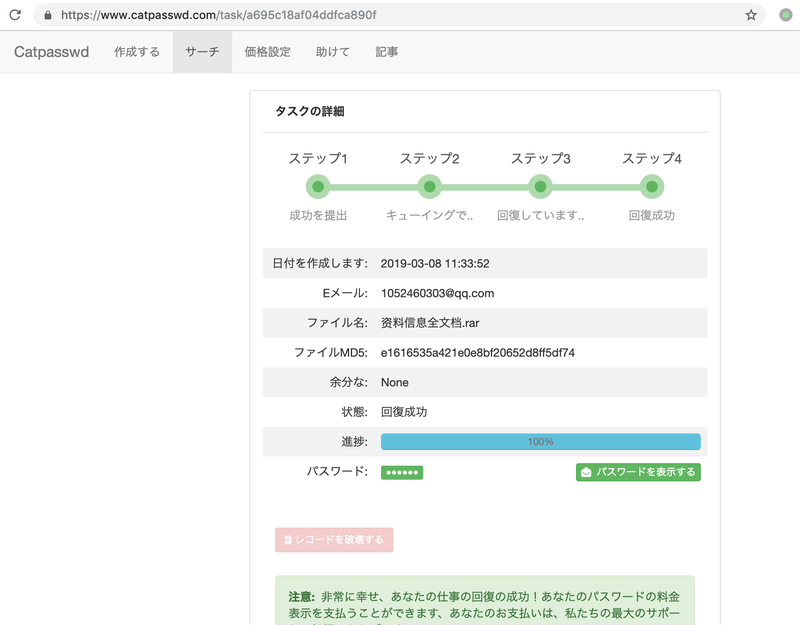Click the ステップ1 step circle
800x625 pixels.
(x=318, y=187)
